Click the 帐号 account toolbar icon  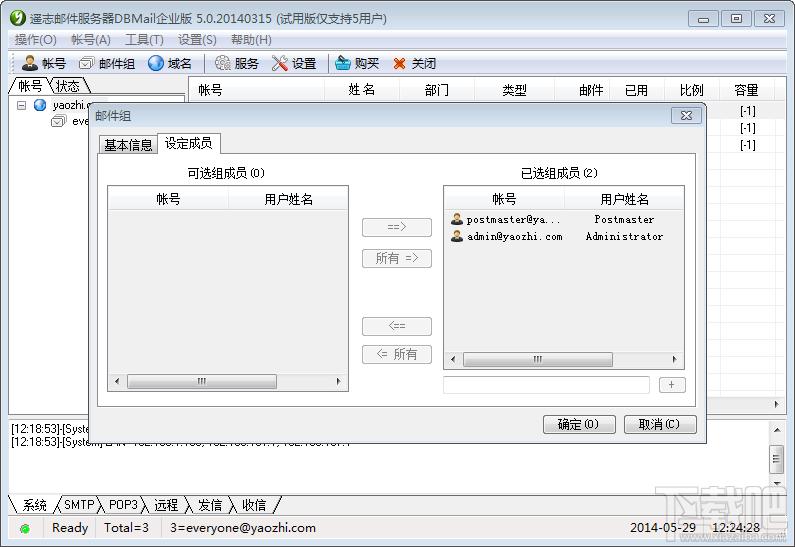pyautogui.click(x=29, y=63)
